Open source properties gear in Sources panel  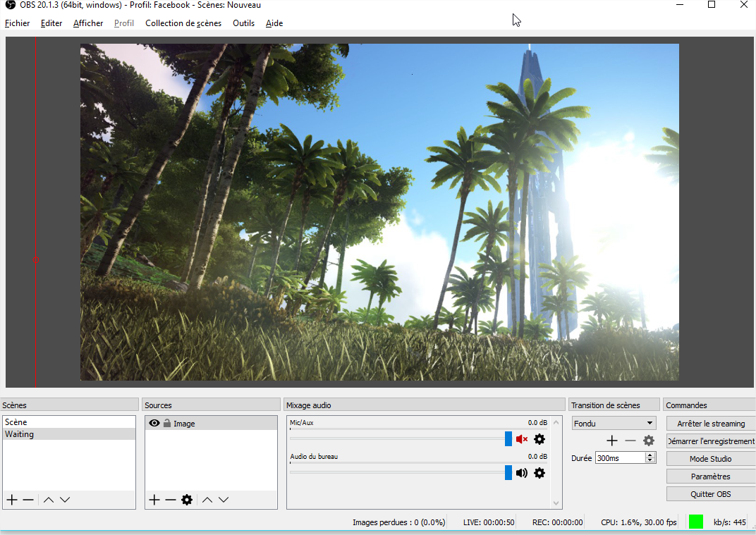187,500
